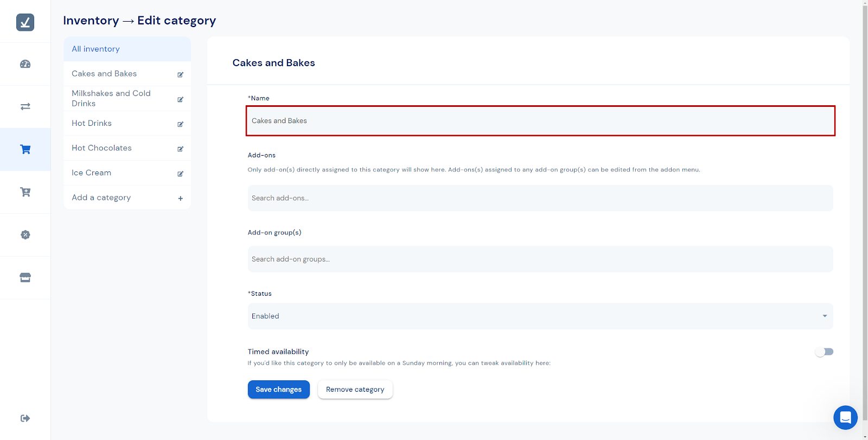Click the transfer arrows sidebar icon

pyautogui.click(x=25, y=106)
